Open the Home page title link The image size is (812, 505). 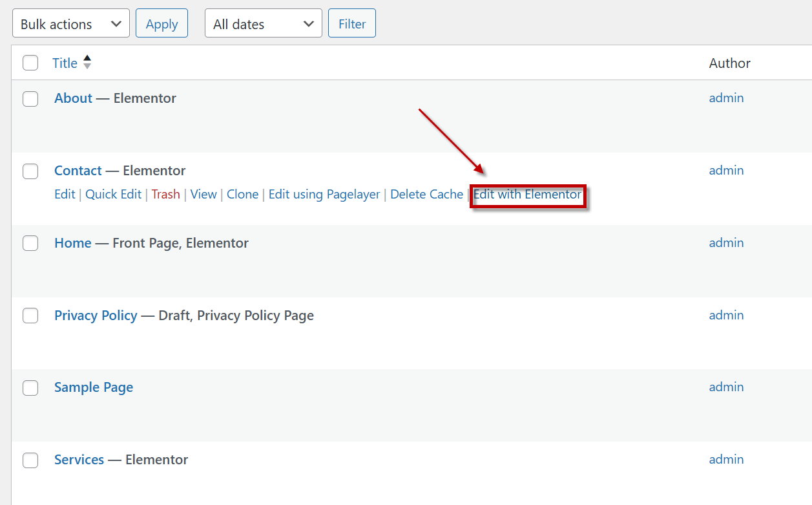[72, 243]
